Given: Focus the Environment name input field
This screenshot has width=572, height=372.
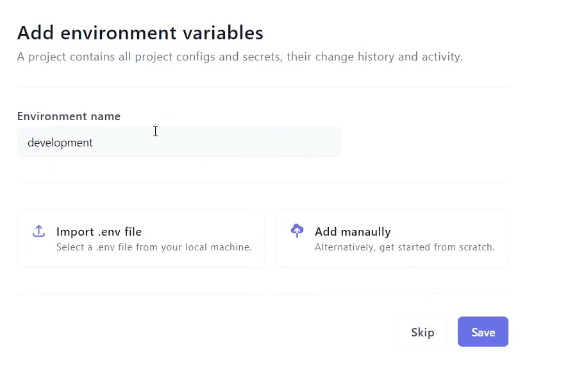Looking at the screenshot, I should tap(179, 142).
